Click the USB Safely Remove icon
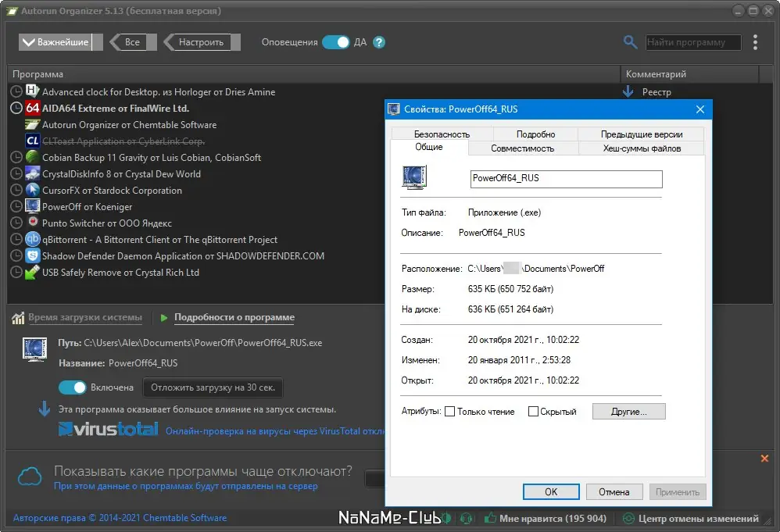This screenshot has height=532, width=780. tap(32, 272)
